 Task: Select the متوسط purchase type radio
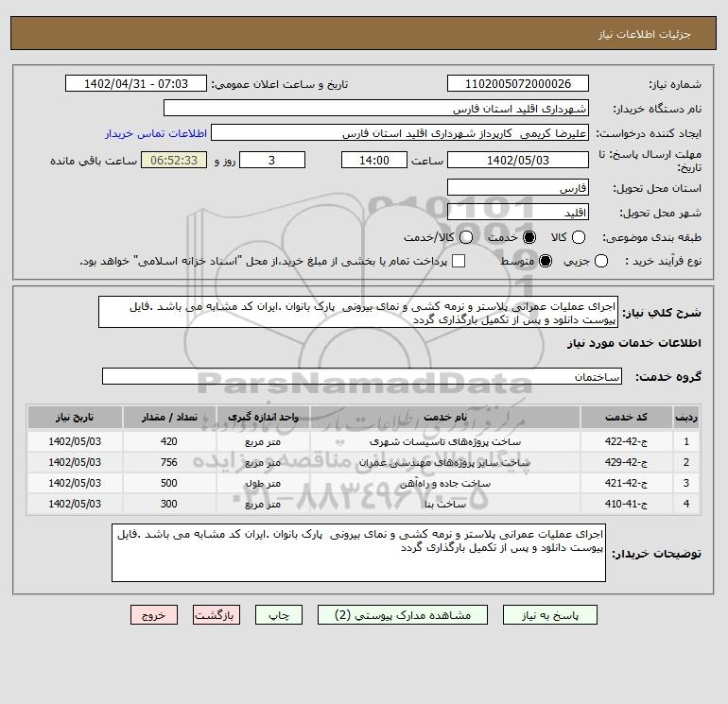coord(546,261)
